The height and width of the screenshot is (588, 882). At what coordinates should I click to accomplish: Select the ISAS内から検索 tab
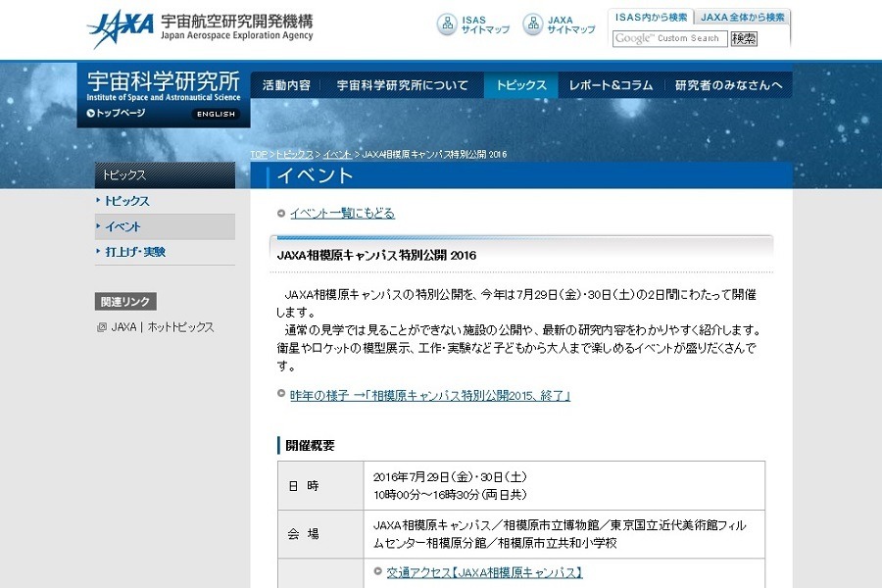[651, 17]
